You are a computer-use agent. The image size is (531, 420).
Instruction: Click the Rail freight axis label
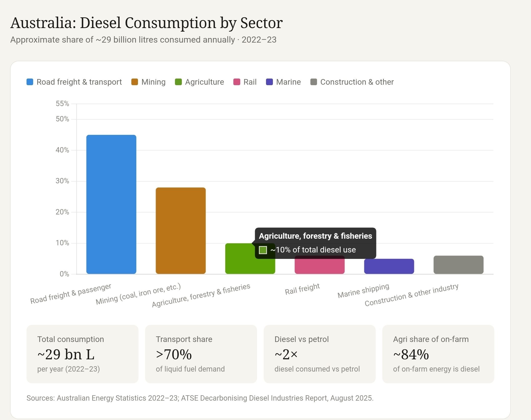click(x=302, y=289)
